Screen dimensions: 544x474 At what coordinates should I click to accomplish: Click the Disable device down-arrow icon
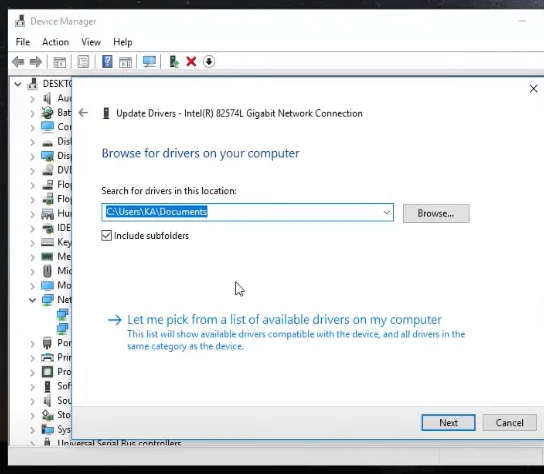[x=209, y=62]
